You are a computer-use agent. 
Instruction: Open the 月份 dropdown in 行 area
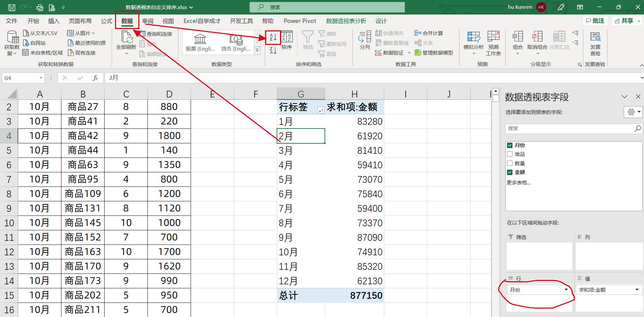[566, 289]
